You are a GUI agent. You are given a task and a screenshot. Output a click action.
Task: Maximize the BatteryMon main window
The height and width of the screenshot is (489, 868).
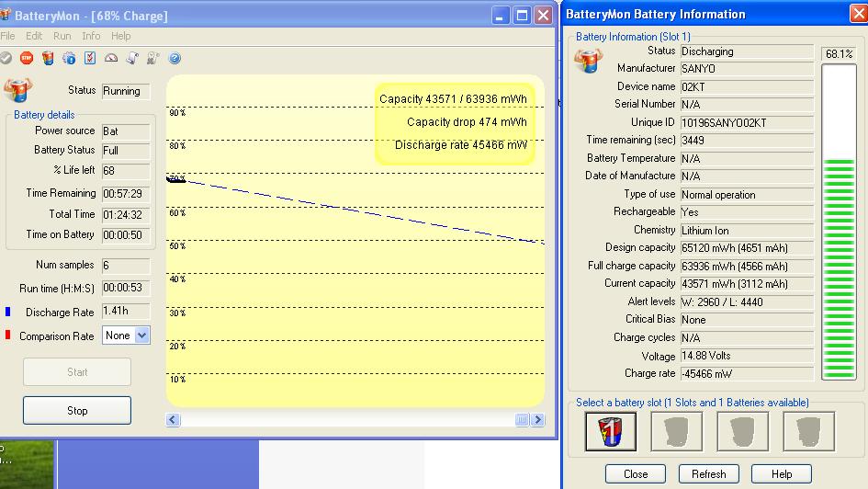[522, 16]
